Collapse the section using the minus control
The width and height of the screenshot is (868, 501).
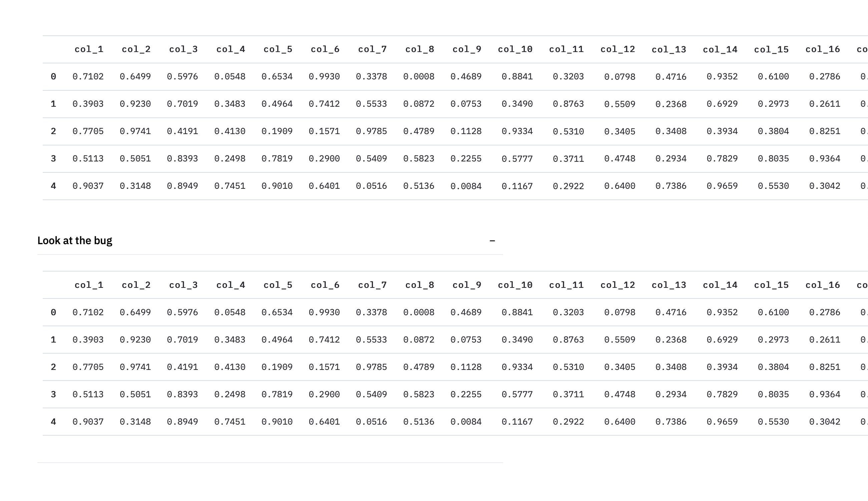pos(493,240)
